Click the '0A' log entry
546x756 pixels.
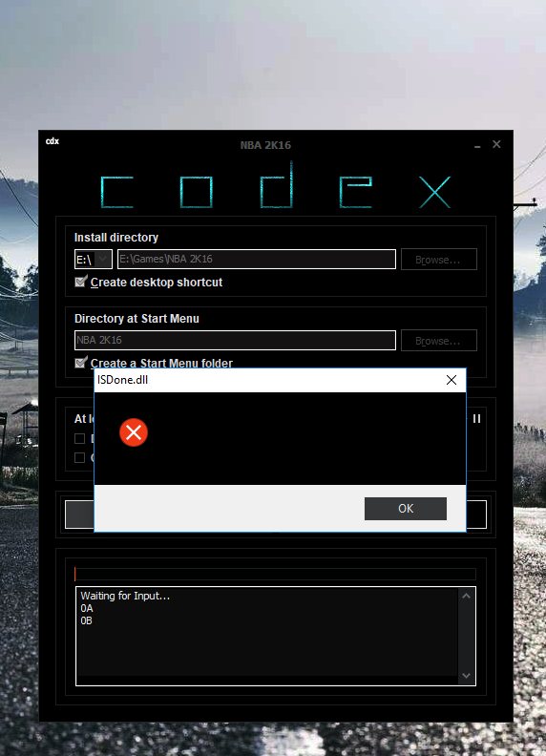coord(87,608)
